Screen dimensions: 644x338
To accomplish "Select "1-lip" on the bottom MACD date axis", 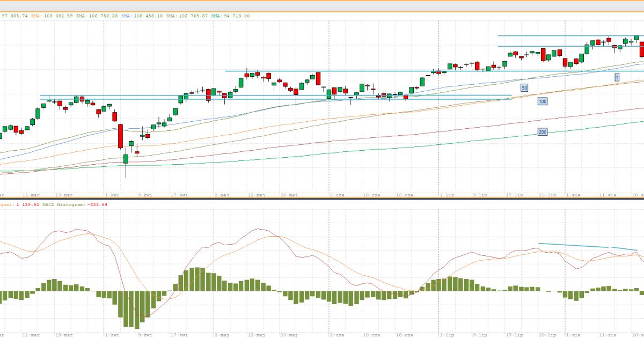I will [x=445, y=335].
